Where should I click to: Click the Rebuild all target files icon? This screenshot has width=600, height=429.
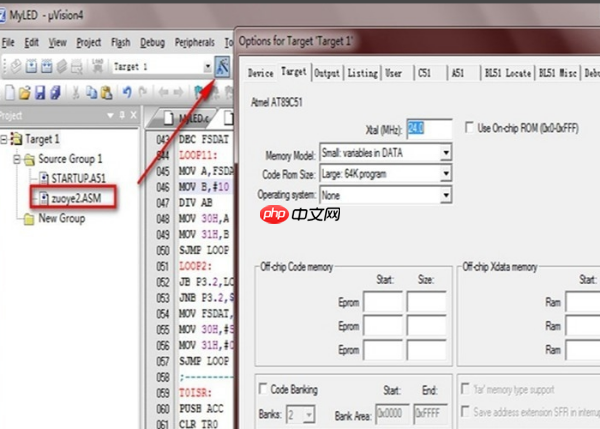tap(47, 67)
